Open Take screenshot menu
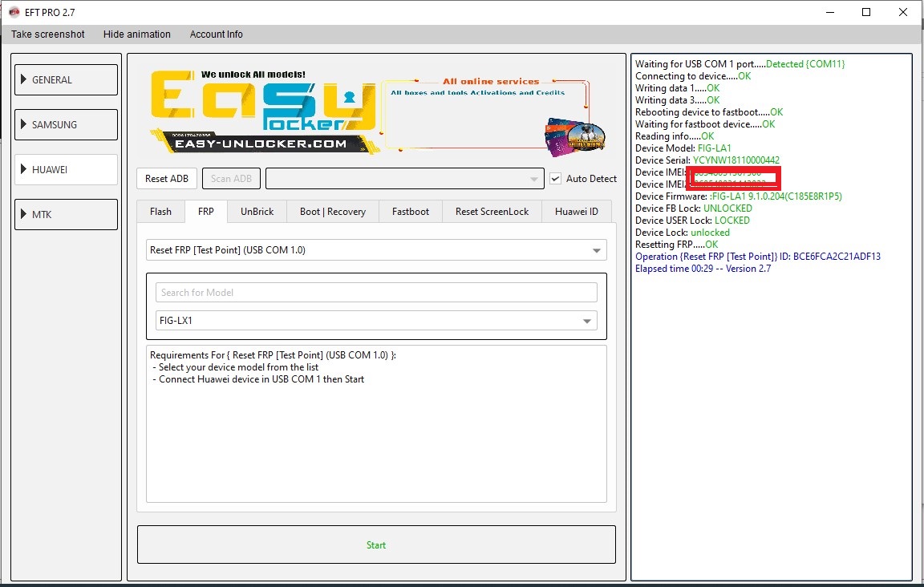Image resolution: width=924 pixels, height=587 pixels. [x=48, y=34]
